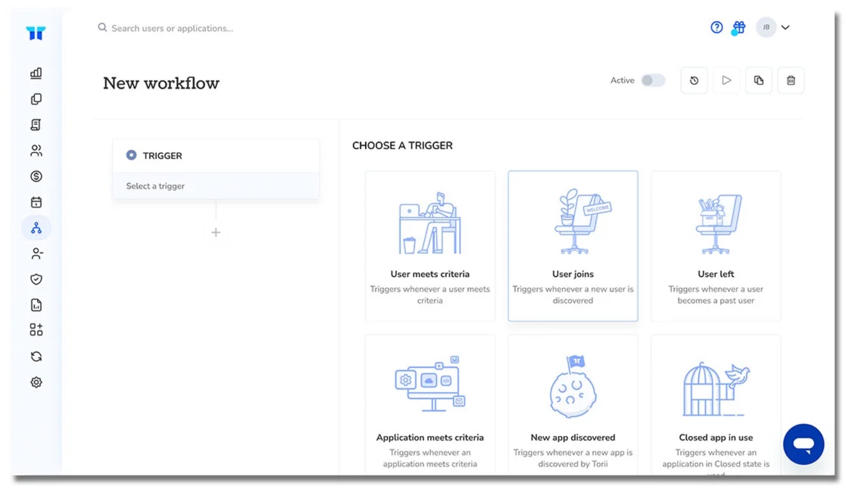Viewport: 868px width, 492px height.
Task: Open Offboarding with the person-minus icon
Action: point(36,253)
